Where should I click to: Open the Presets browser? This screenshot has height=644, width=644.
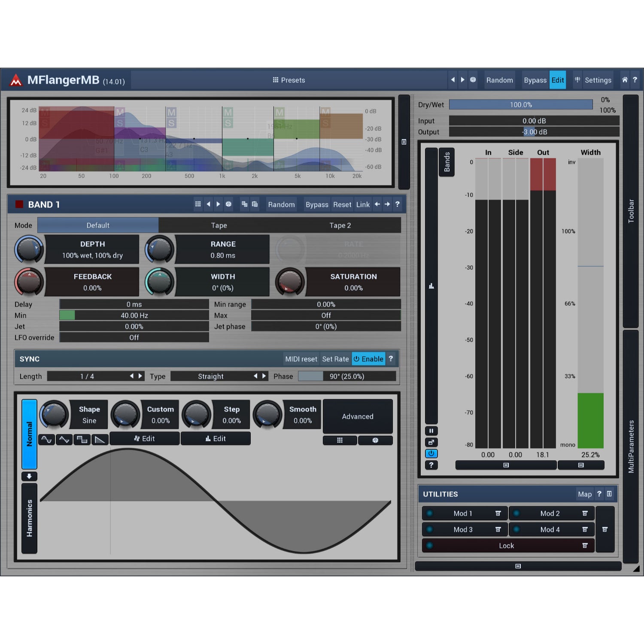click(289, 80)
